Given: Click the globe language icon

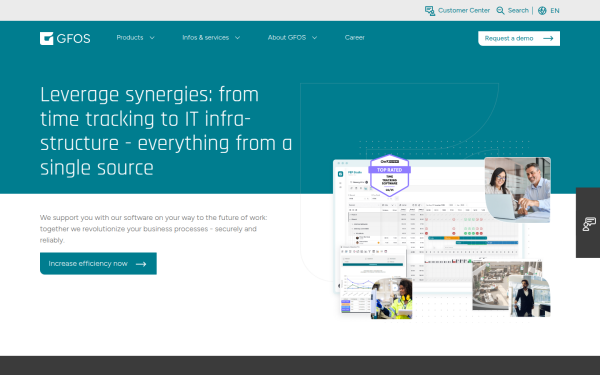Looking at the screenshot, I should [542, 11].
